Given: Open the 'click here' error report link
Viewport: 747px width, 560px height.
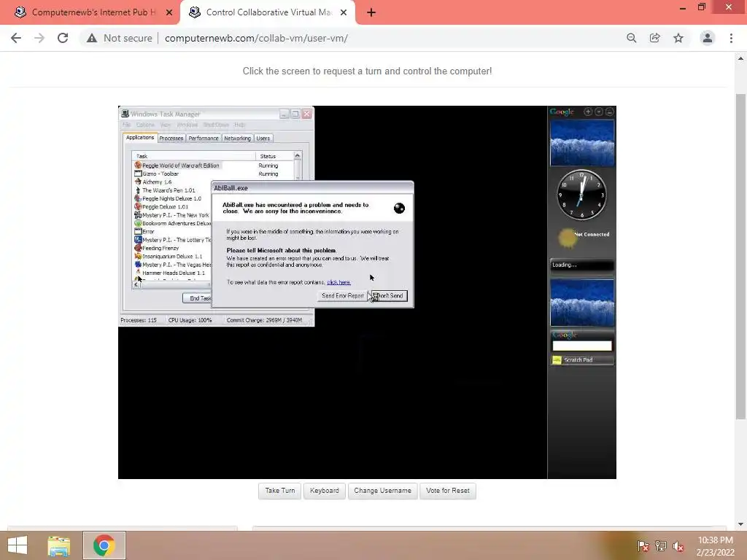Looking at the screenshot, I should [338, 282].
